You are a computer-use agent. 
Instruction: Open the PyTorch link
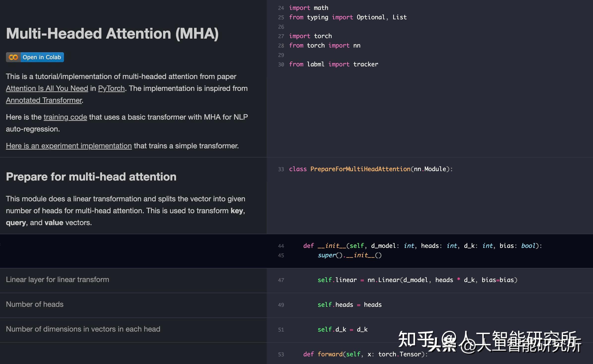point(111,88)
